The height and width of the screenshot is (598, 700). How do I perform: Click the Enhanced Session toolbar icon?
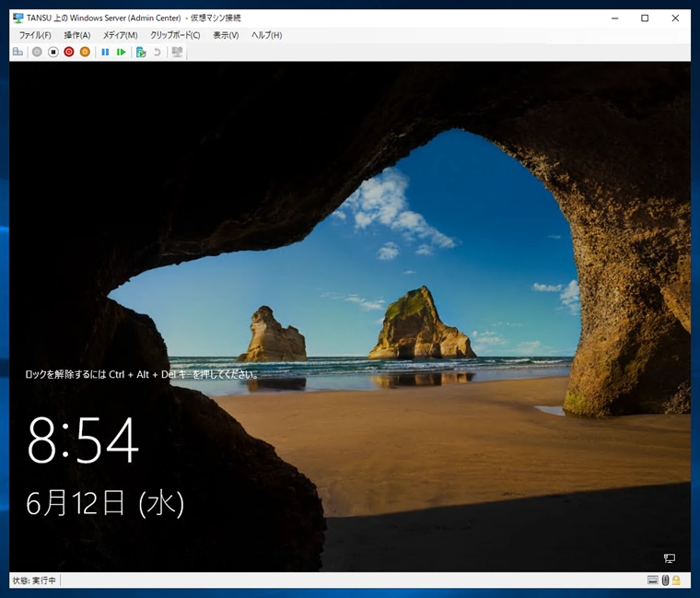click(177, 52)
